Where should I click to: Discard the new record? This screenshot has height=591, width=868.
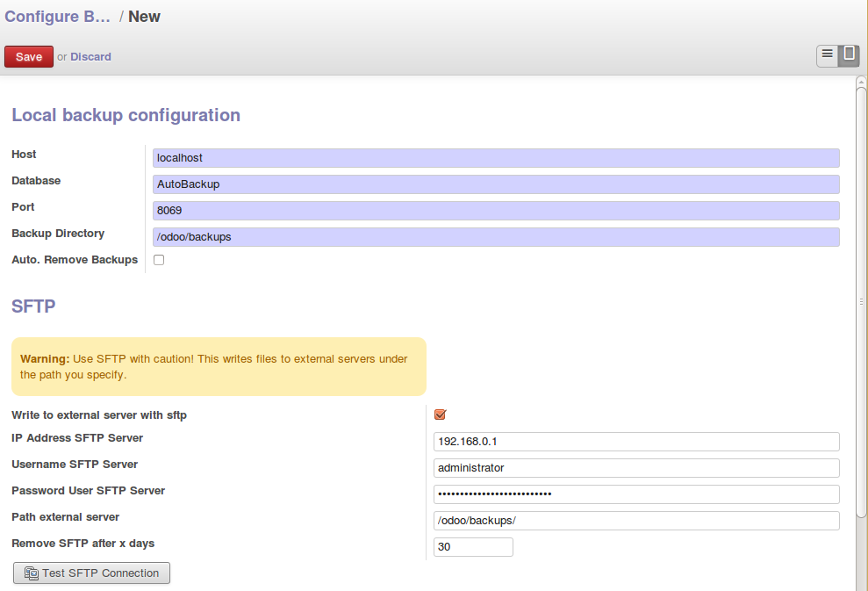tap(90, 56)
